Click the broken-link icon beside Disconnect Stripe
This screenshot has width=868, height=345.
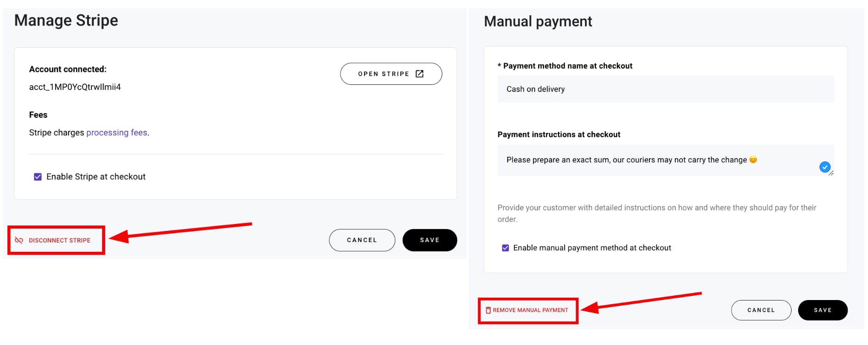pyautogui.click(x=18, y=240)
